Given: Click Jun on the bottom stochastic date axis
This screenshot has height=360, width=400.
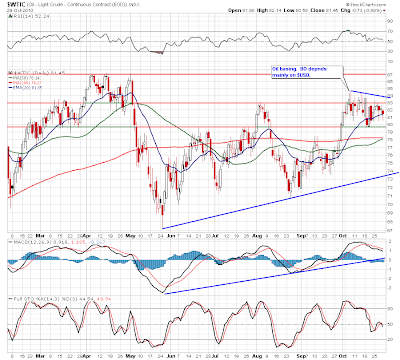Looking at the screenshot, I should [x=170, y=356].
